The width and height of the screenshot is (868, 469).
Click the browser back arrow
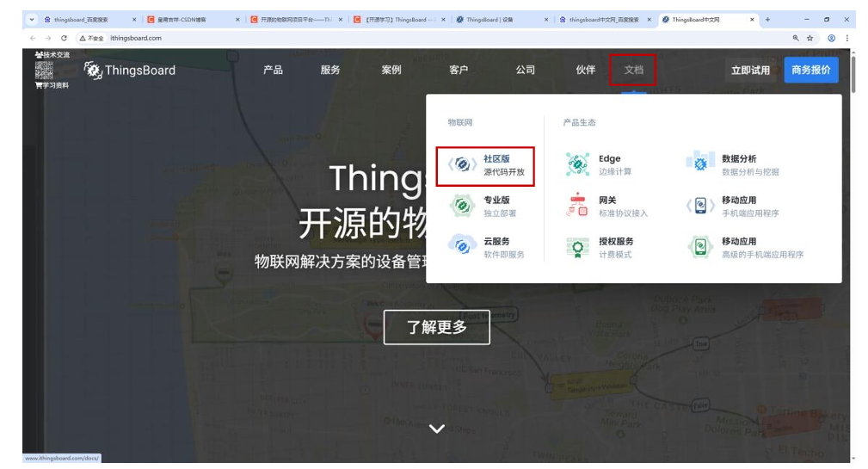point(33,38)
